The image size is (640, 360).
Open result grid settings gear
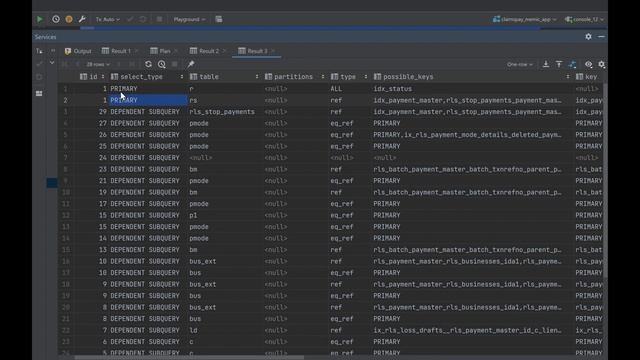602,64
